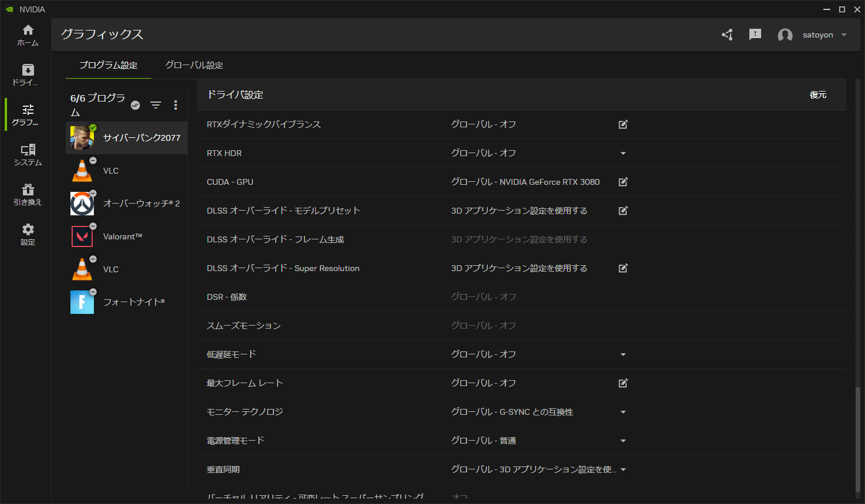Viewport: 865px width, 504px height.
Task: Click the 復元 restore button
Action: click(x=817, y=94)
